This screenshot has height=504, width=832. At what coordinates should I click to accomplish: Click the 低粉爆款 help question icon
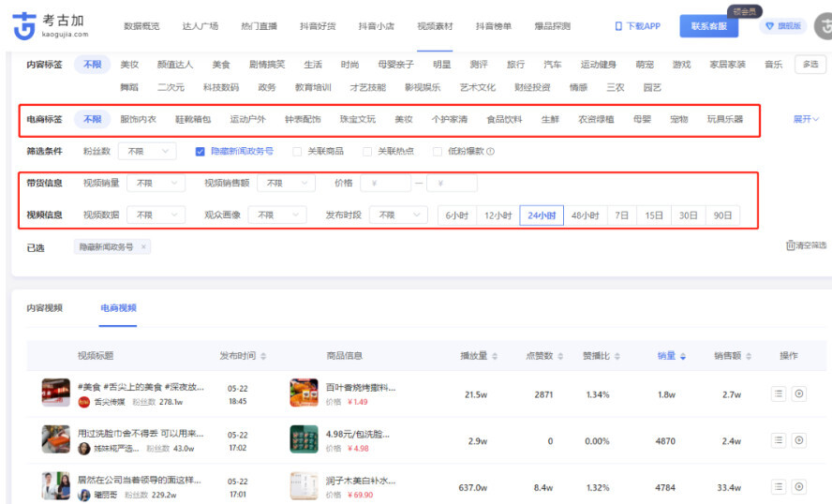pos(490,151)
